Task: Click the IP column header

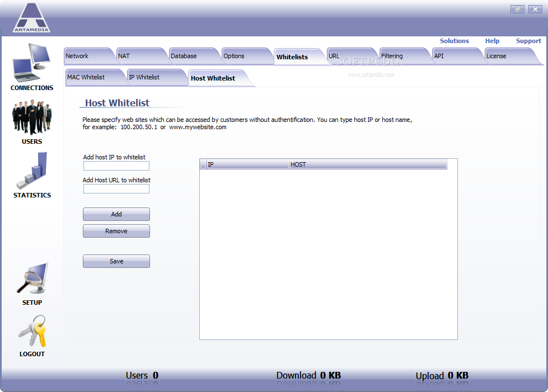Action: point(248,164)
